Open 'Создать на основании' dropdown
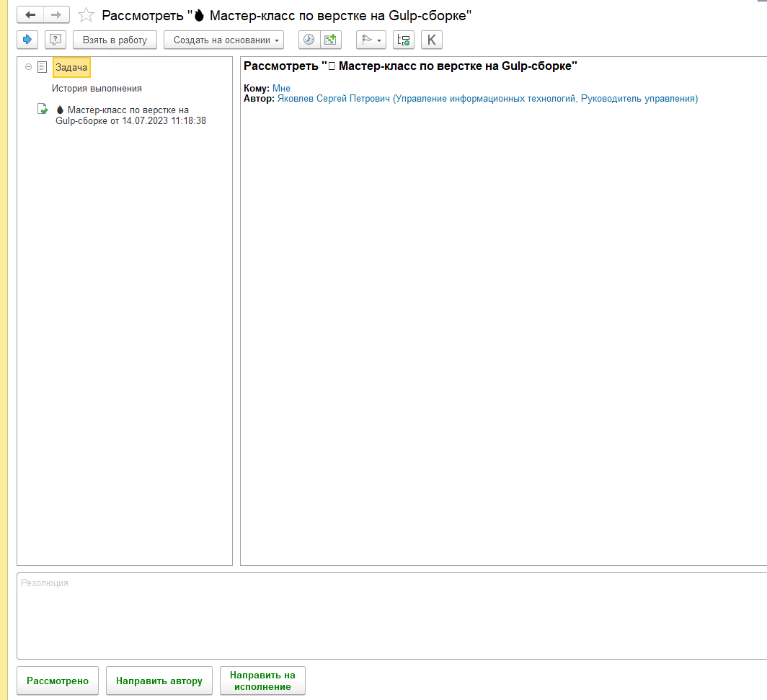This screenshot has width=767, height=700. click(x=223, y=40)
